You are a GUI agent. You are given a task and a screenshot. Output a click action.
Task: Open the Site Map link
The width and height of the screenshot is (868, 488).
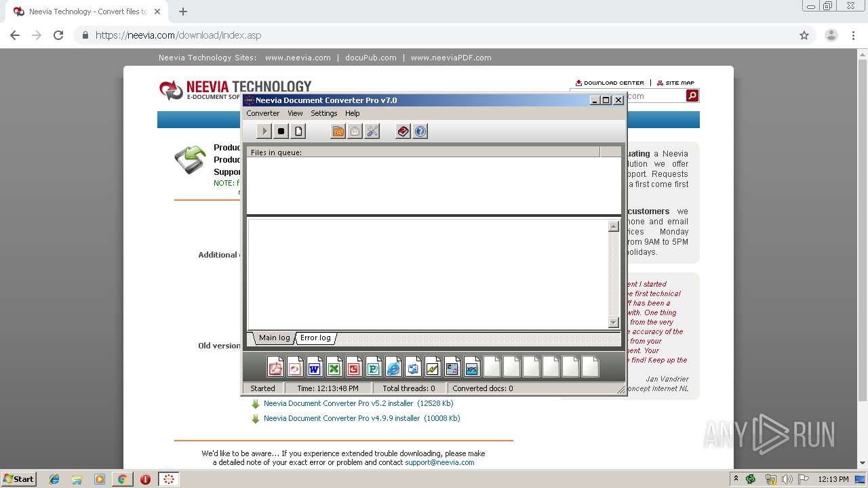(x=675, y=83)
